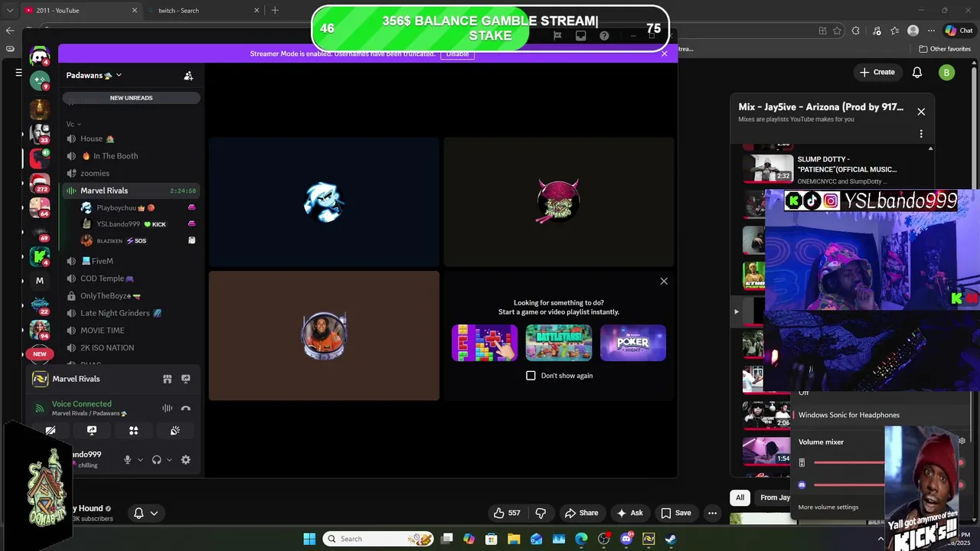Close the YouTube Mix playlist panel

tap(921, 112)
